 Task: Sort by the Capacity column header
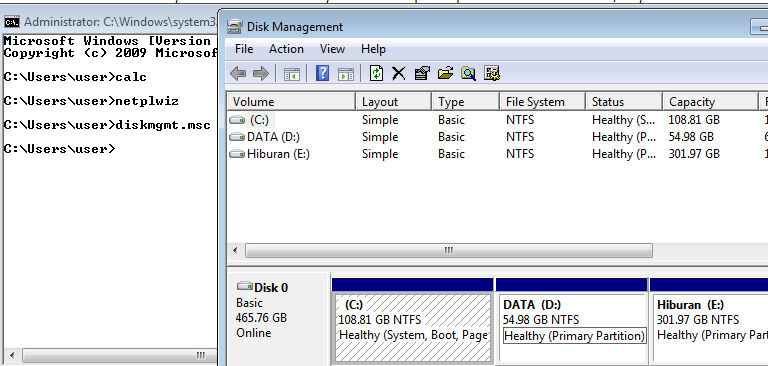coord(710,102)
